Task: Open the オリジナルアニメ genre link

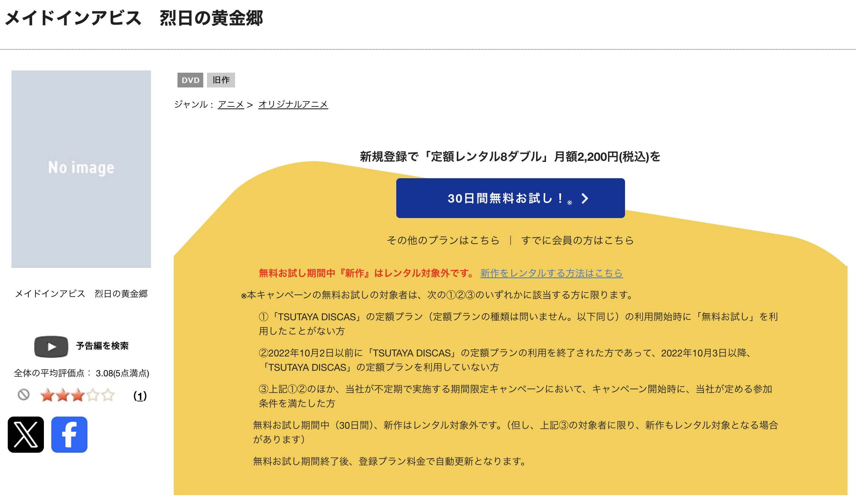Action: point(293,104)
